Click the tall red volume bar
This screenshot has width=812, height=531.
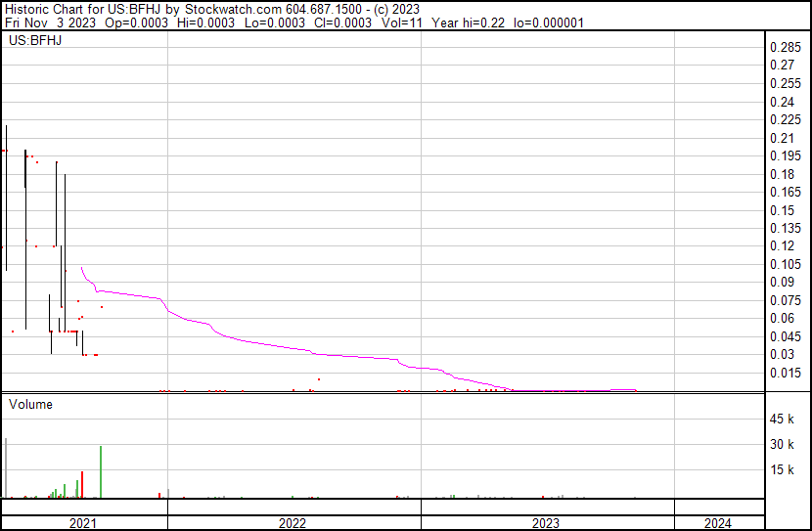(82, 485)
